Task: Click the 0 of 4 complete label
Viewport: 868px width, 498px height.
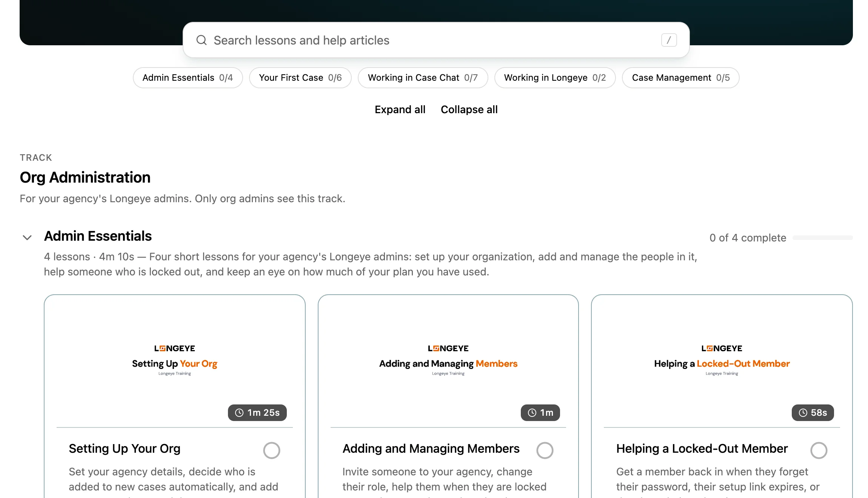Action: pyautogui.click(x=748, y=238)
